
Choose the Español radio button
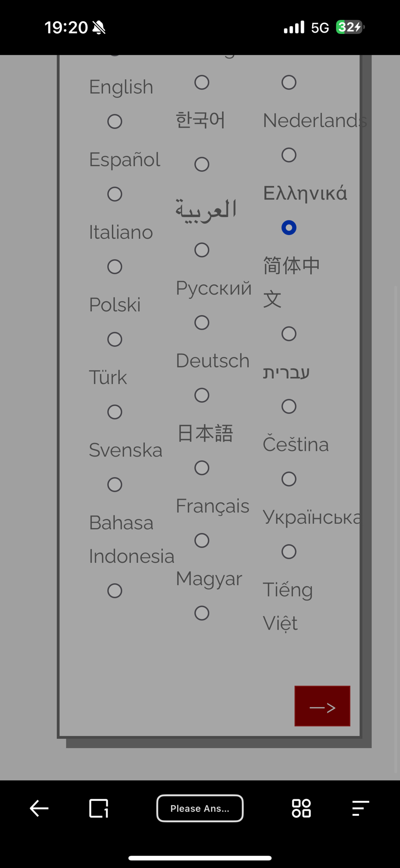114,194
